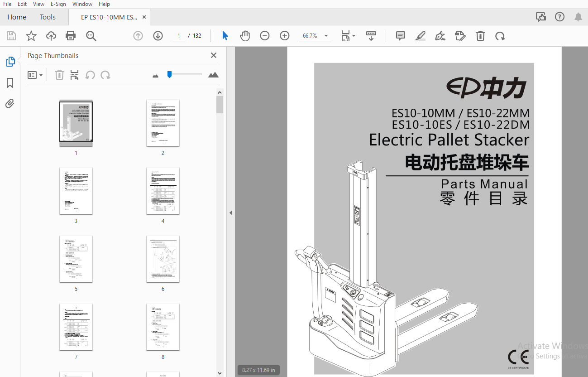Open the E-Sign menu
Viewport: 588px width, 377px height.
58,4
